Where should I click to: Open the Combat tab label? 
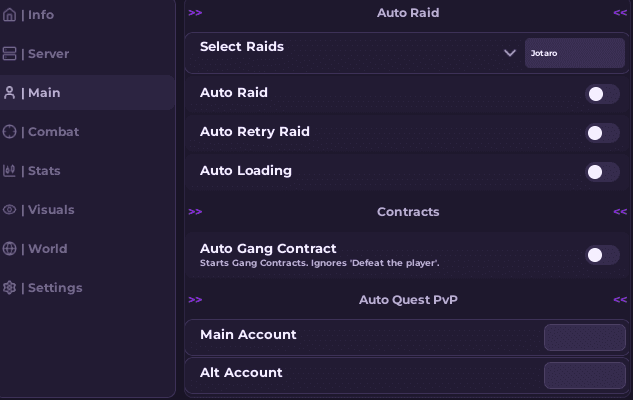pyautogui.click(x=54, y=132)
